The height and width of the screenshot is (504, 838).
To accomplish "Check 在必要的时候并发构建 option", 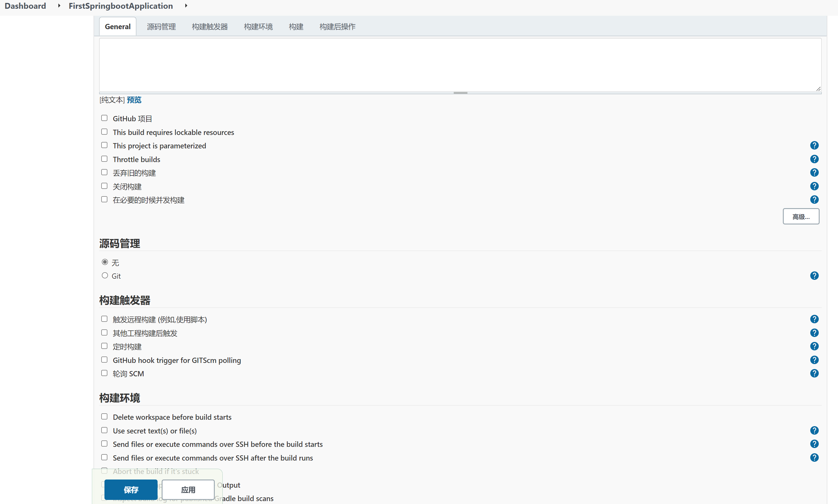I will click(104, 199).
